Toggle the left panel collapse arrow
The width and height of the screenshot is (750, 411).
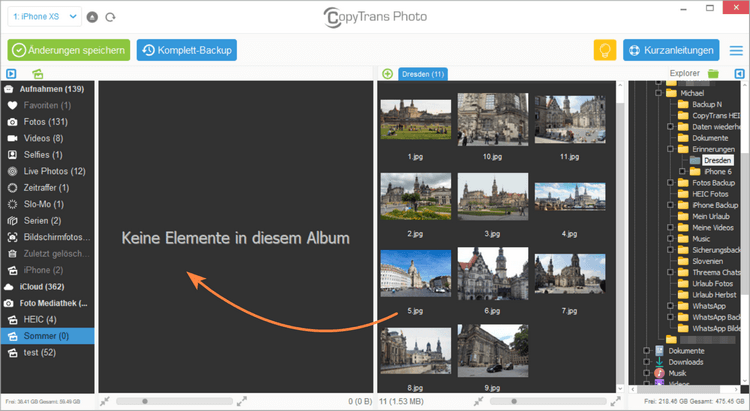pyautogui.click(x=11, y=74)
